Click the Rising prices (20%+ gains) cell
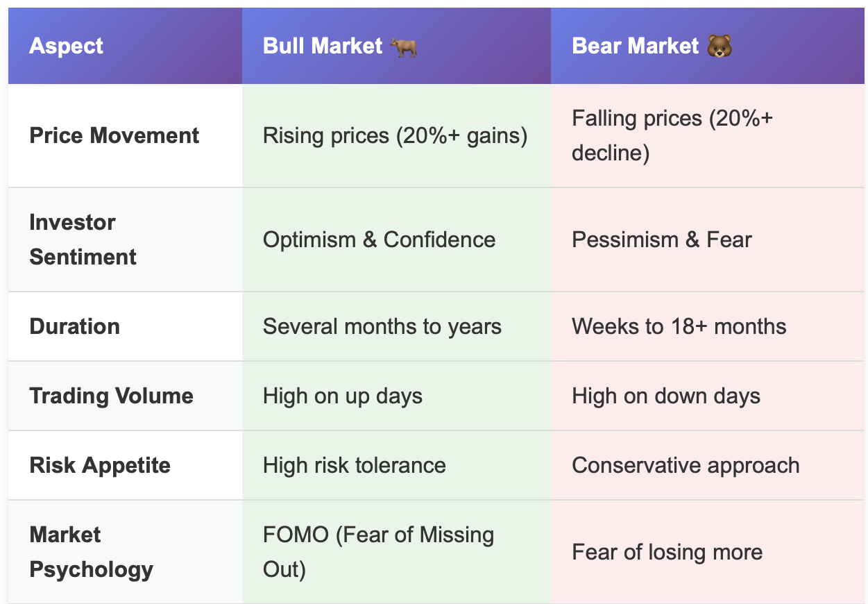868x604 pixels. pos(395,135)
